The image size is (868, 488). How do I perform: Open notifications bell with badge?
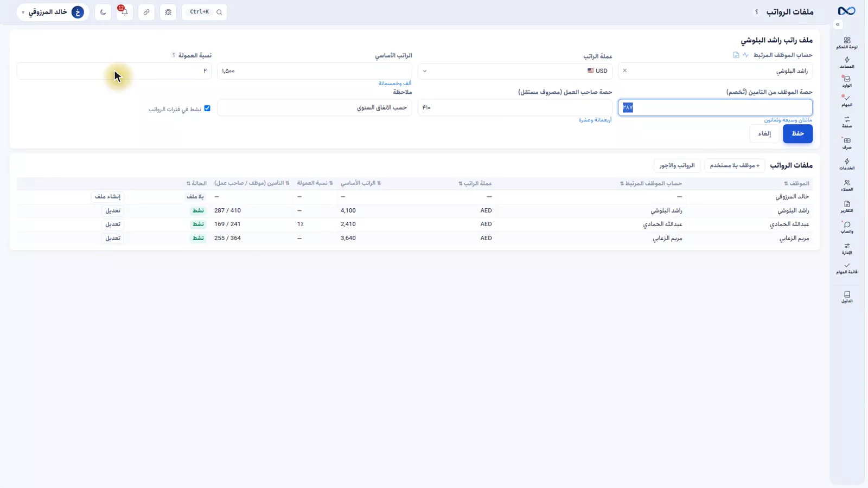[124, 12]
